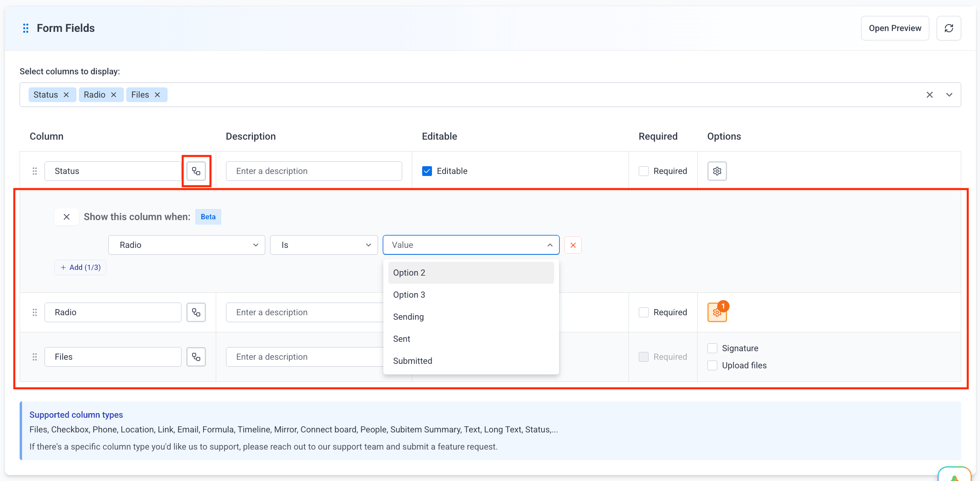Click the Radio description input
980x481 pixels.
[305, 312]
